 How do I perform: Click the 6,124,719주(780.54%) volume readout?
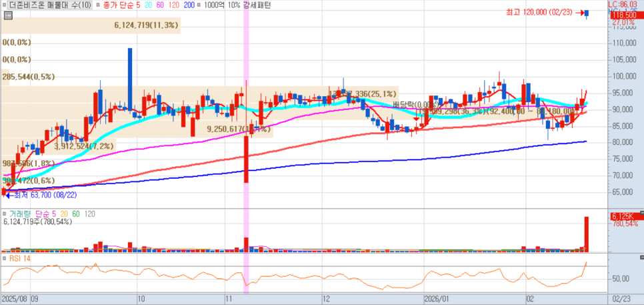point(38,222)
